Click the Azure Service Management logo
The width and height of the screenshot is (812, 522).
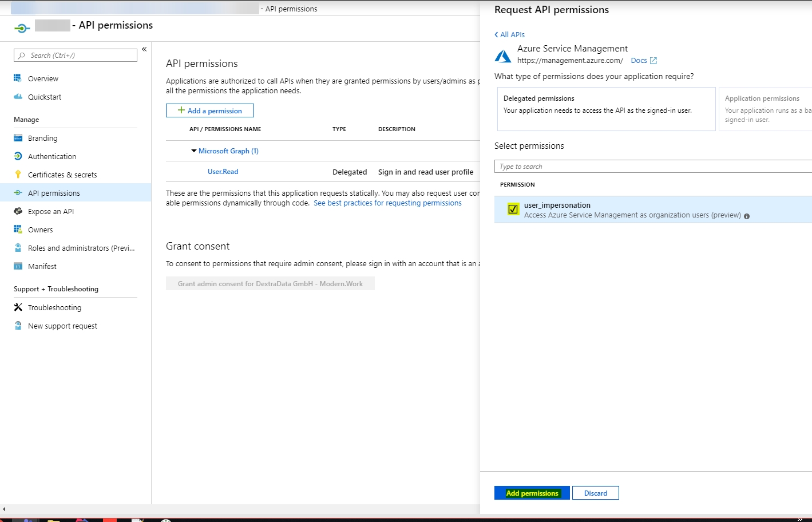(x=503, y=56)
